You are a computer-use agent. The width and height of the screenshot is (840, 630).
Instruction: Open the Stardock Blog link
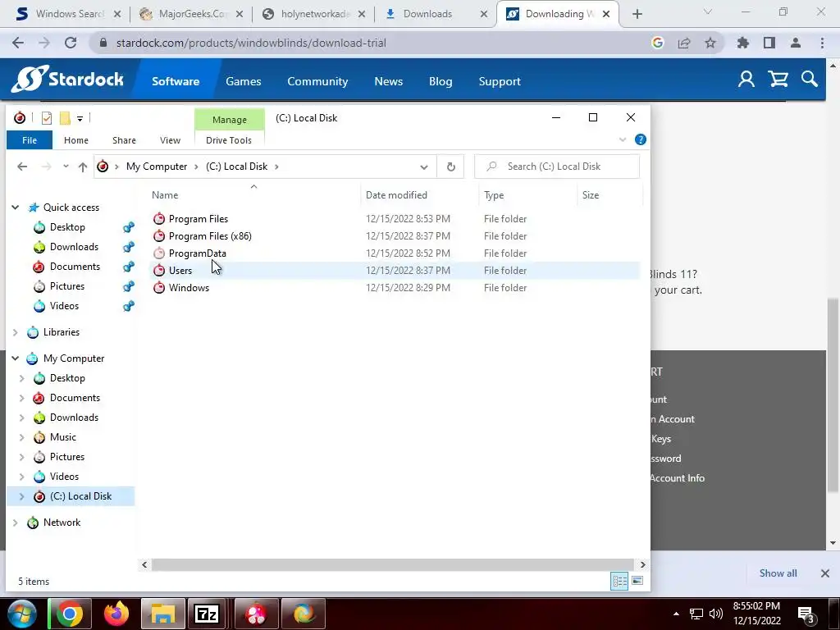tap(441, 81)
